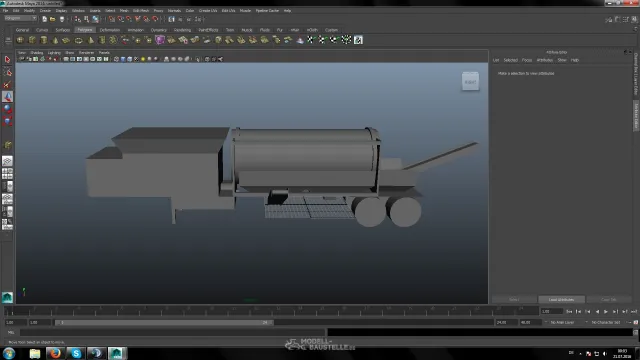Open the Polygons menu set dropdown
Screen dimensions: 640x360
point(20,18)
